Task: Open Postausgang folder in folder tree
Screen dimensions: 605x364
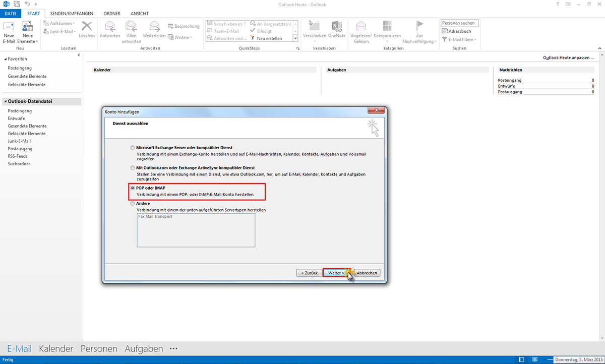Action: [x=20, y=149]
